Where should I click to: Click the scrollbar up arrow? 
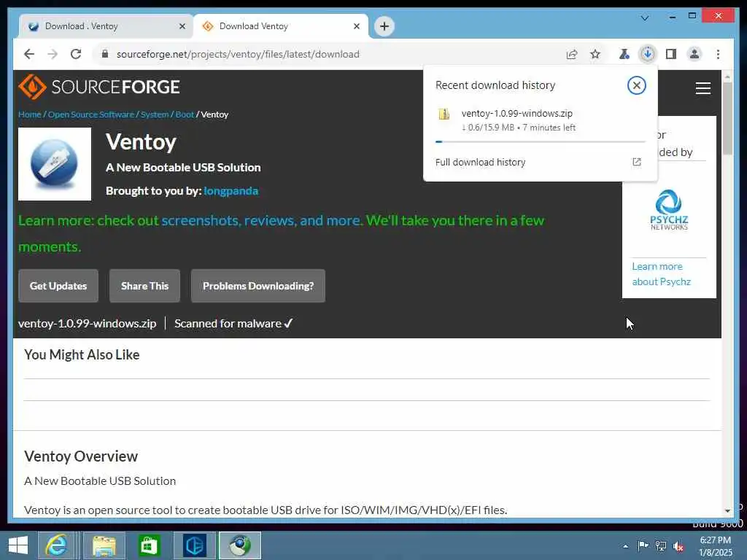click(x=727, y=76)
